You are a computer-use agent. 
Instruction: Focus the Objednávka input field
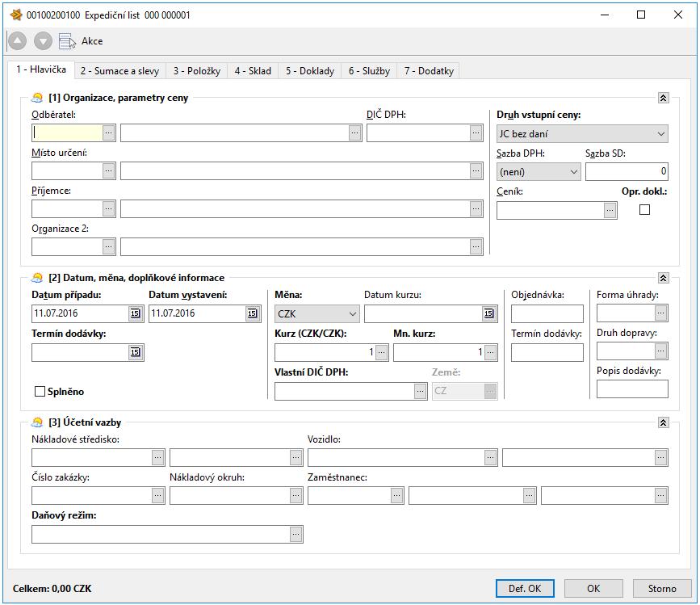click(547, 313)
